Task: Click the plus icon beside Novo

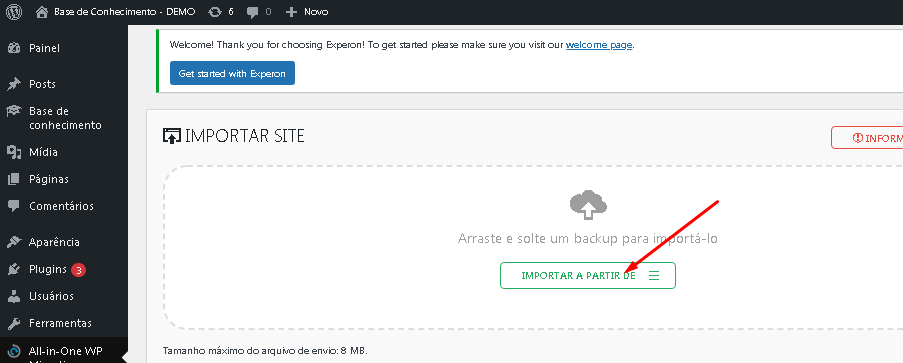Action: coord(291,12)
